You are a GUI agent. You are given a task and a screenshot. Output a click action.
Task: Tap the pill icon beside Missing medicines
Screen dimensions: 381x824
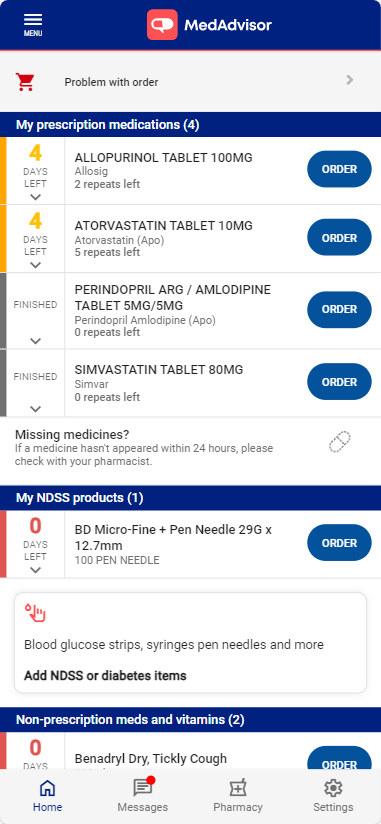pyautogui.click(x=339, y=442)
